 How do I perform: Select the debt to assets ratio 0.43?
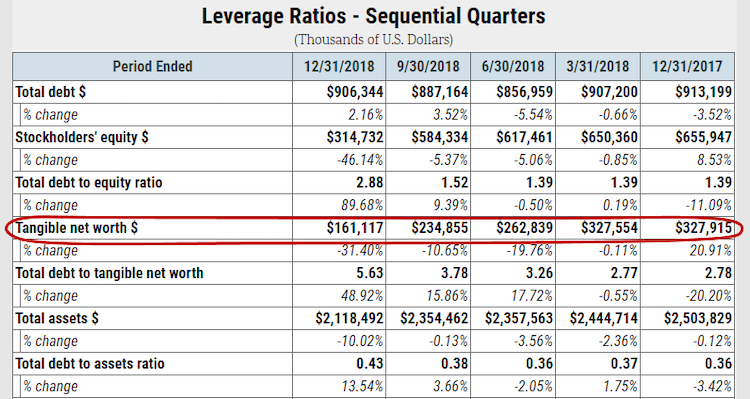370,364
